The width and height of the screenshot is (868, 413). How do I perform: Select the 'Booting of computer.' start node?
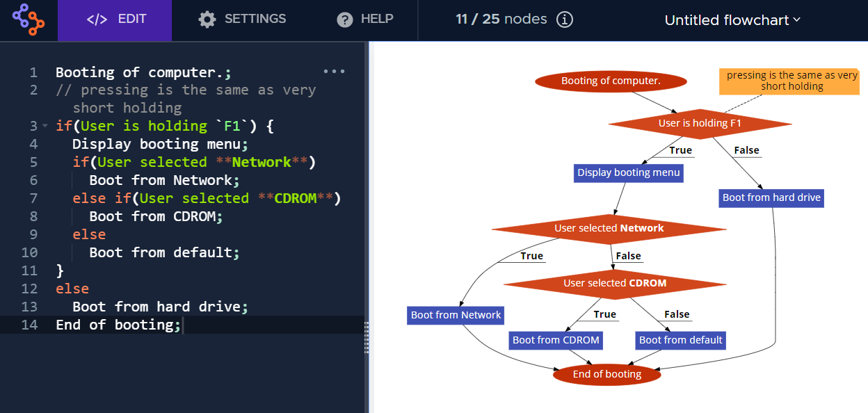pos(611,81)
